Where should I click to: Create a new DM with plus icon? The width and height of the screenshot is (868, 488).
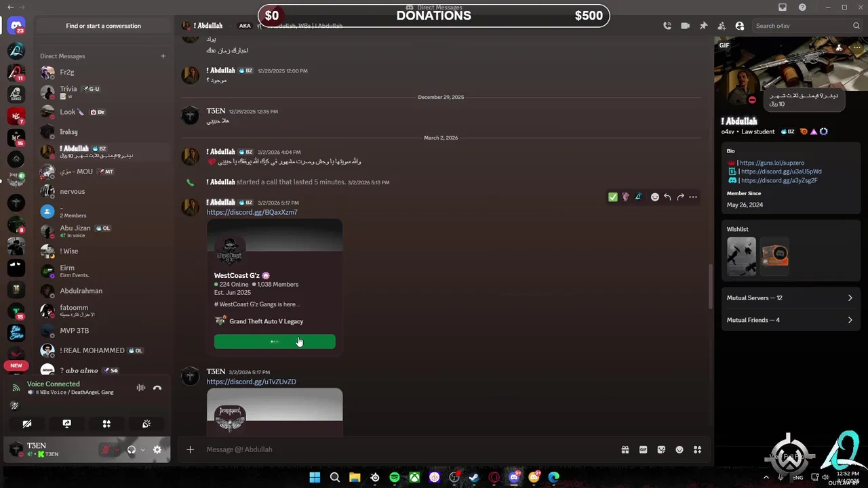click(x=163, y=56)
